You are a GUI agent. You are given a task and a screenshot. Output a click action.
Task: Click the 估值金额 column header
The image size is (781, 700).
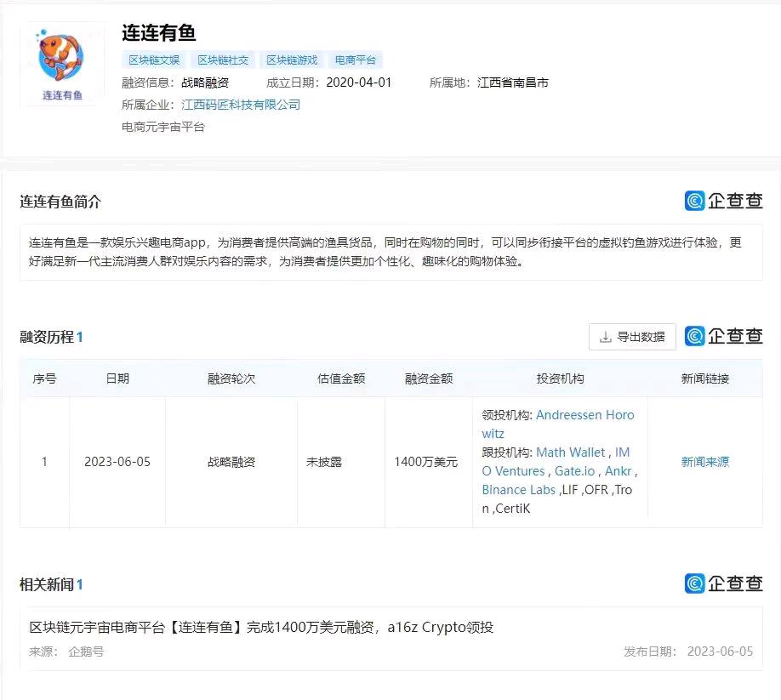click(341, 378)
